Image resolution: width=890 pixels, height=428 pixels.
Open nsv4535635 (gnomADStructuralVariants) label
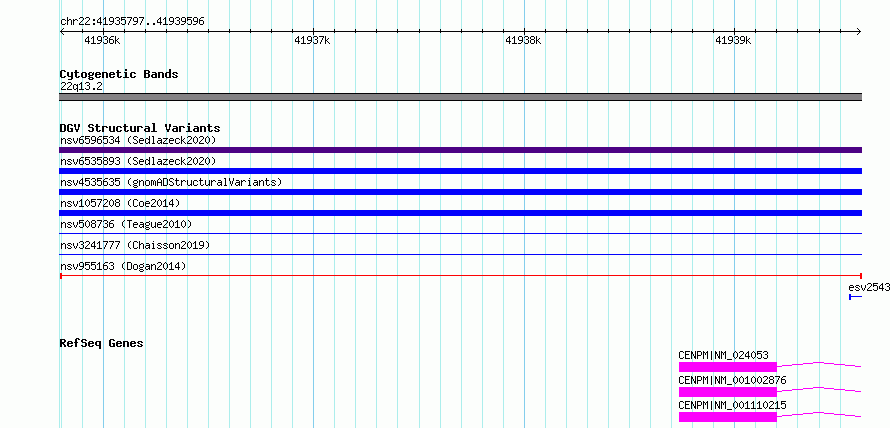tap(171, 182)
